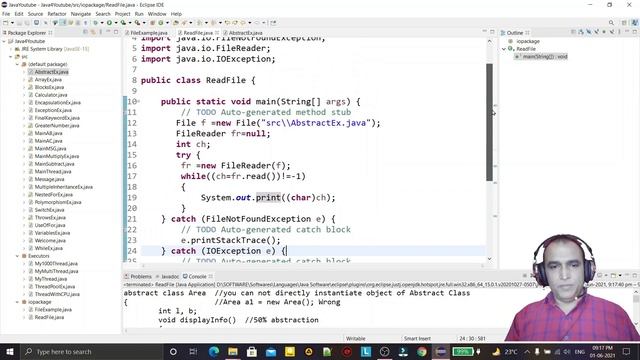Image resolution: width=640 pixels, height=360 pixels.
Task: Collapse the ReadFile node in Outline
Action: 504,49
